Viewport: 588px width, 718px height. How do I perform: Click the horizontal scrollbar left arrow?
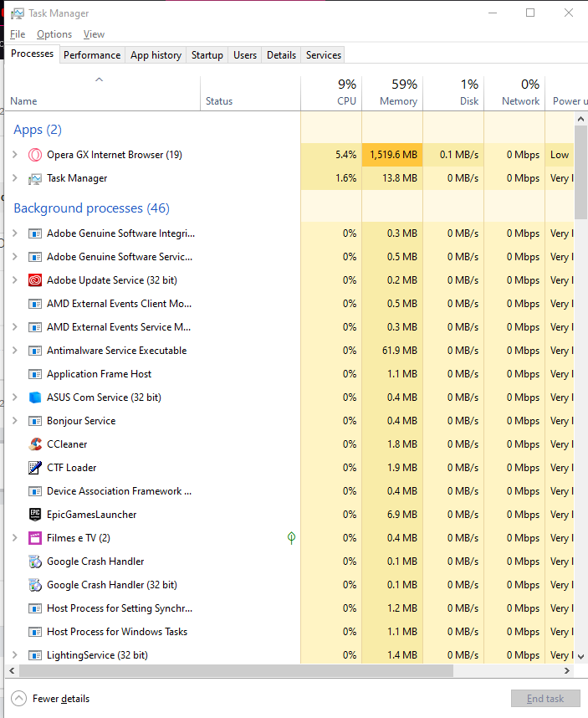point(12,671)
